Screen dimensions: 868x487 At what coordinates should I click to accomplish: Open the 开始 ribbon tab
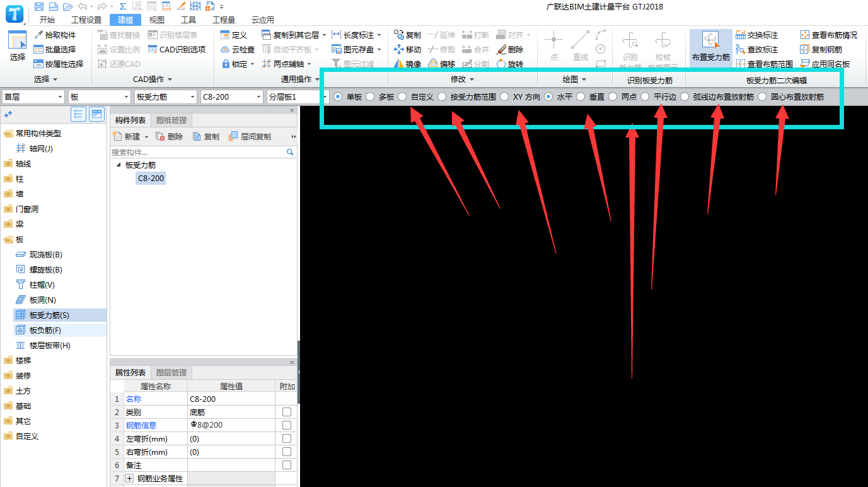click(x=47, y=20)
